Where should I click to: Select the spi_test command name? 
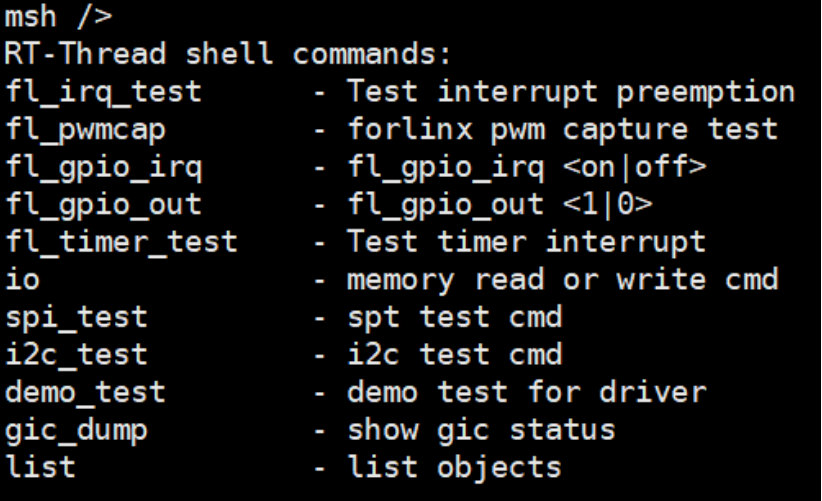77,318
